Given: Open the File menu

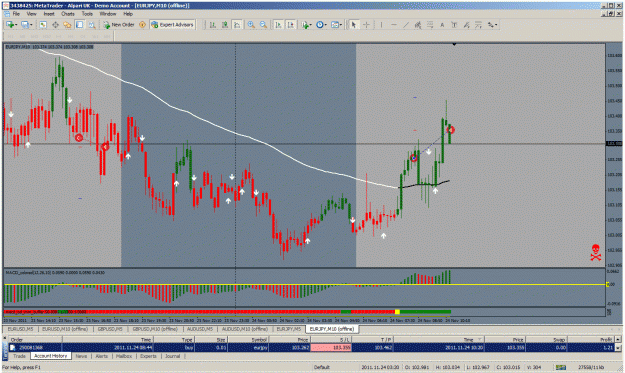Looking at the screenshot, I should coord(16,14).
